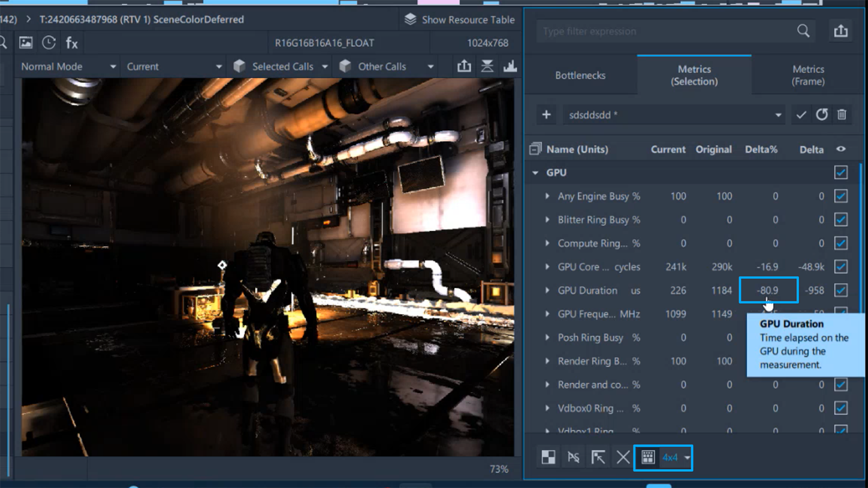868x488 pixels.
Task: Toggle the GPU group checkbox
Action: pos(841,173)
